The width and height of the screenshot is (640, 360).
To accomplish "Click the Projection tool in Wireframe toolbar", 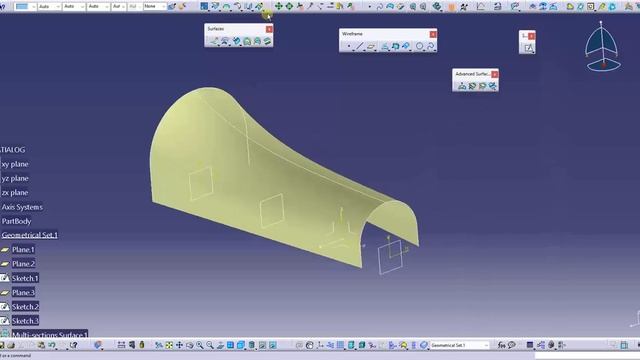I will pos(385,46).
